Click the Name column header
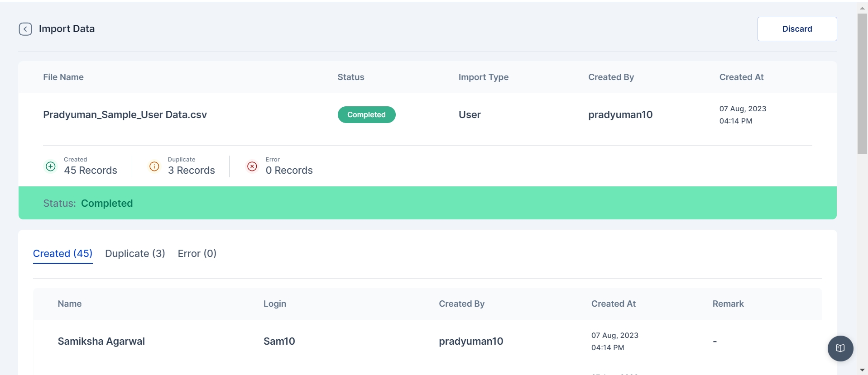868x375 pixels. [x=70, y=304]
